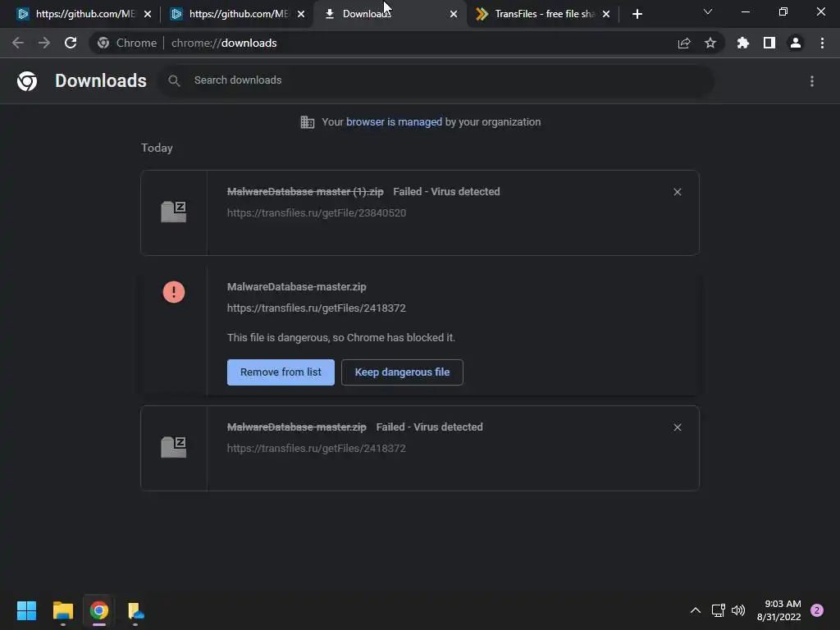Dismiss the bottom failed MalwareDatabase-master.zip entry
Image resolution: width=840 pixels, height=630 pixels.
click(677, 427)
